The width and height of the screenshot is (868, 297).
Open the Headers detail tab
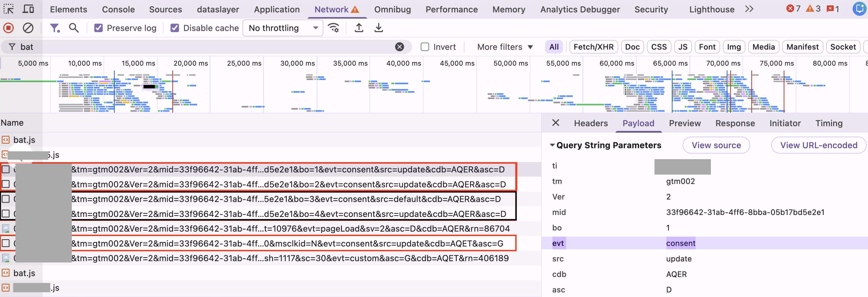[591, 123]
